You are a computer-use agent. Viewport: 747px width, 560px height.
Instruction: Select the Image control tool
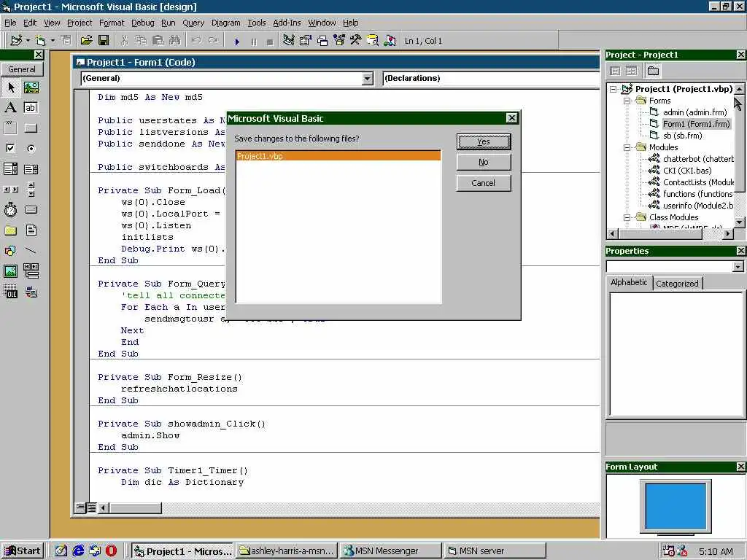(x=10, y=271)
